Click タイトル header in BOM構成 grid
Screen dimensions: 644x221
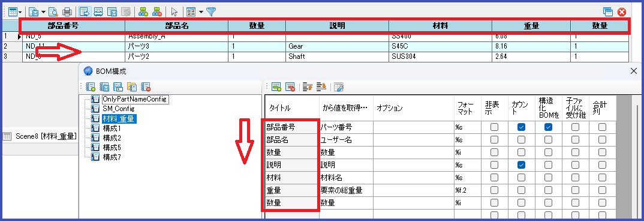click(292, 108)
